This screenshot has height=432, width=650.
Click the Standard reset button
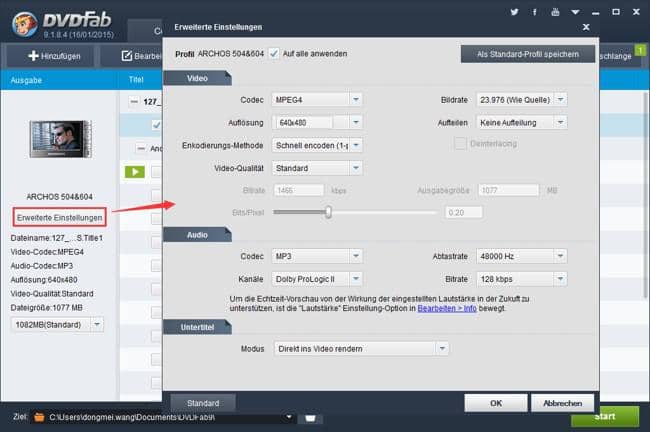203,403
